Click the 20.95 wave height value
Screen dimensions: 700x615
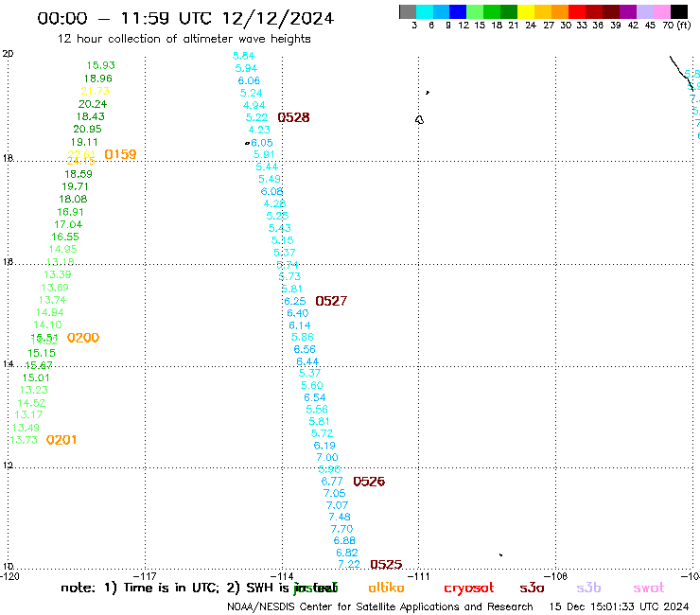click(87, 129)
